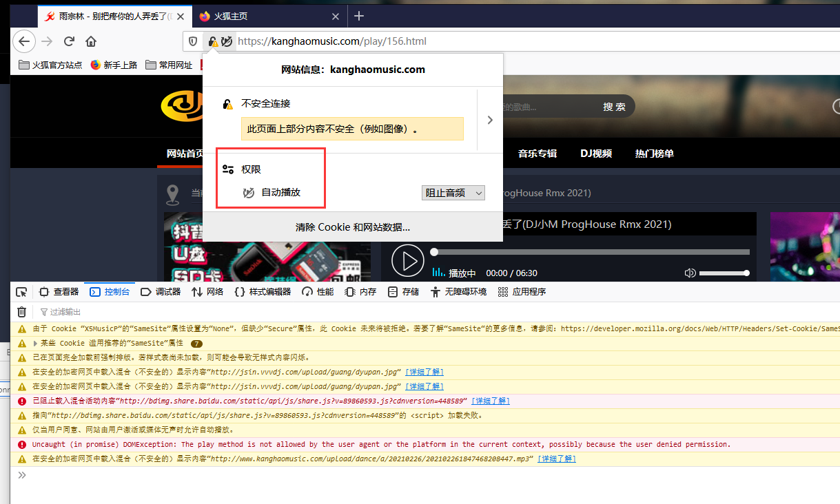Viewport: 840px width, 504px height.
Task: Open the 样式编辑器 style editor tab
Action: (x=263, y=292)
